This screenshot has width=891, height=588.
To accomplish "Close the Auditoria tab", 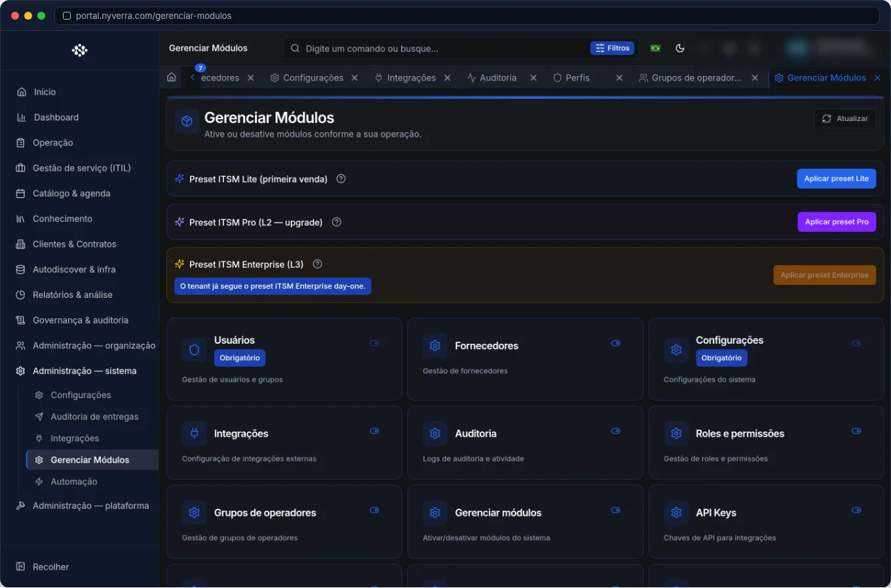I will [x=533, y=78].
